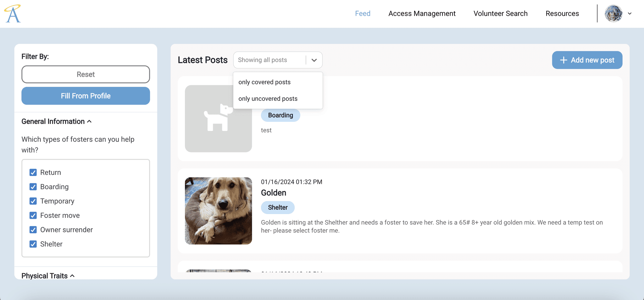
Task: Toggle the Foster move checkbox
Action: click(33, 215)
